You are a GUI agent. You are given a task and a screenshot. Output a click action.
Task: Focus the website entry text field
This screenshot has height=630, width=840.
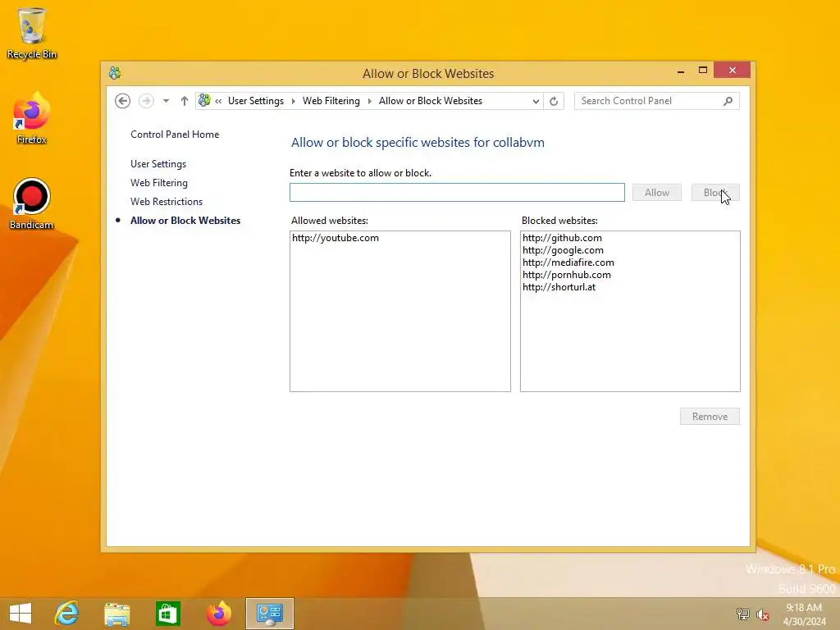457,192
